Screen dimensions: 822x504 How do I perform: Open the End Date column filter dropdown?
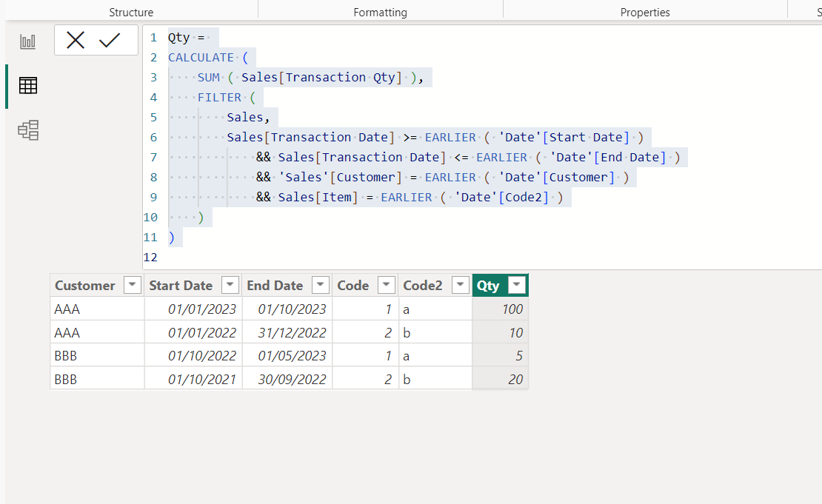321,285
